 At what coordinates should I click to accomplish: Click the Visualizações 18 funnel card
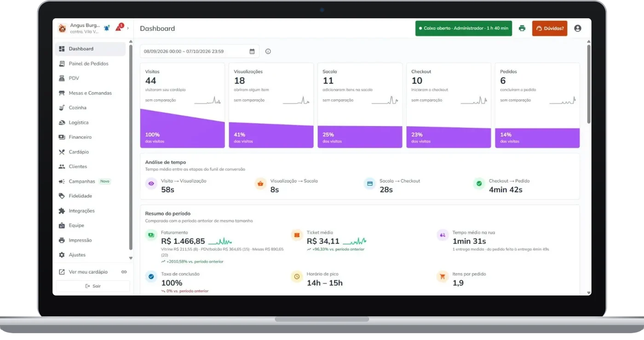point(271,105)
